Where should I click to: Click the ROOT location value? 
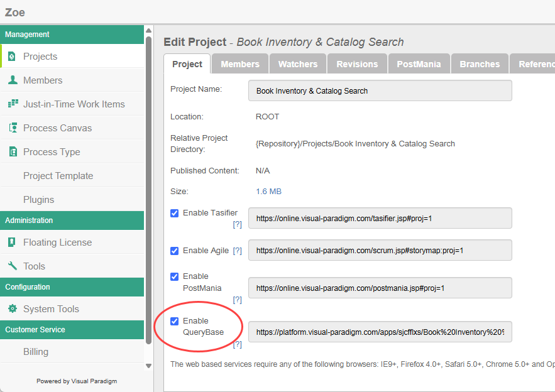(268, 117)
